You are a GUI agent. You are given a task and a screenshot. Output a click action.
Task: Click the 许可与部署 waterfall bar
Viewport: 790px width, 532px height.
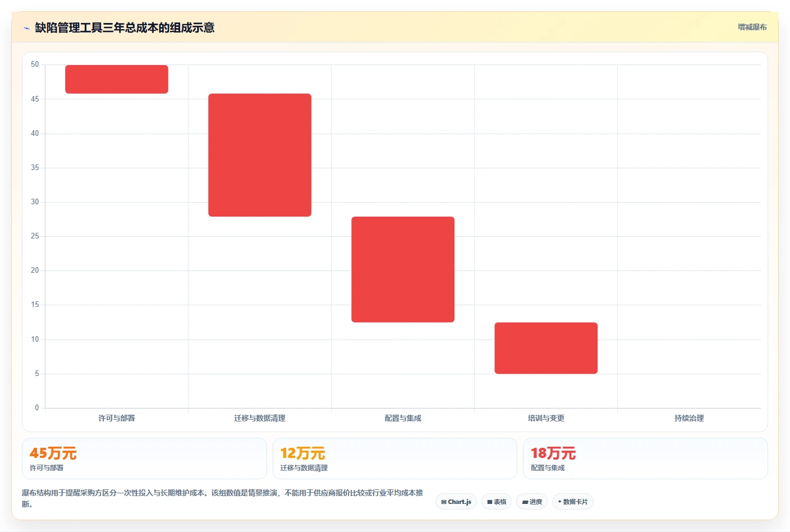pos(117,79)
